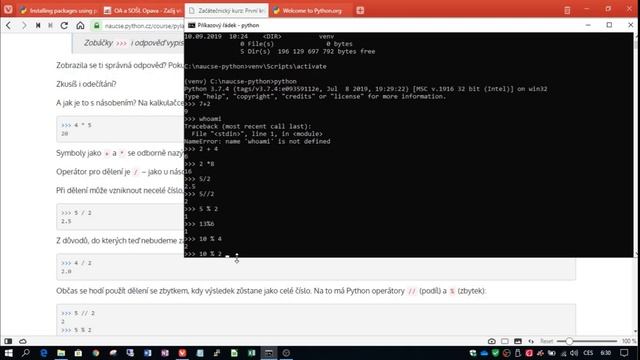The width and height of the screenshot is (640, 360).
Task: Open File Explorer from taskbar
Action: [61, 353]
